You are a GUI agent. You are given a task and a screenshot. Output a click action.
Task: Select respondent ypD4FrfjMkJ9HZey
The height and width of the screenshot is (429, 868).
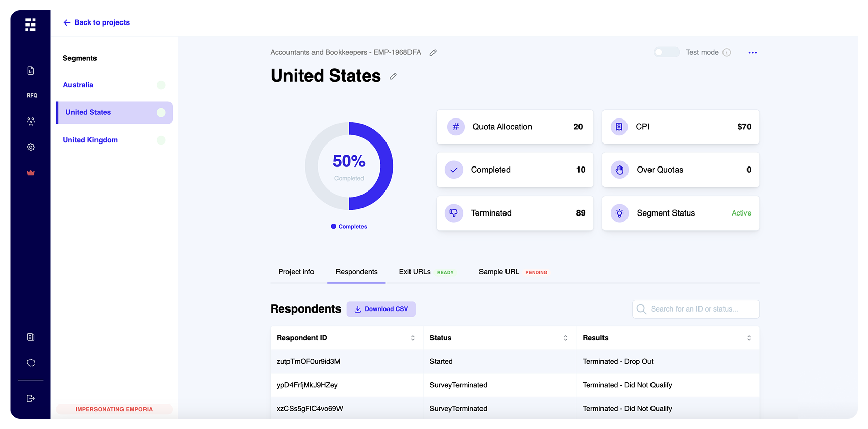(x=307, y=385)
